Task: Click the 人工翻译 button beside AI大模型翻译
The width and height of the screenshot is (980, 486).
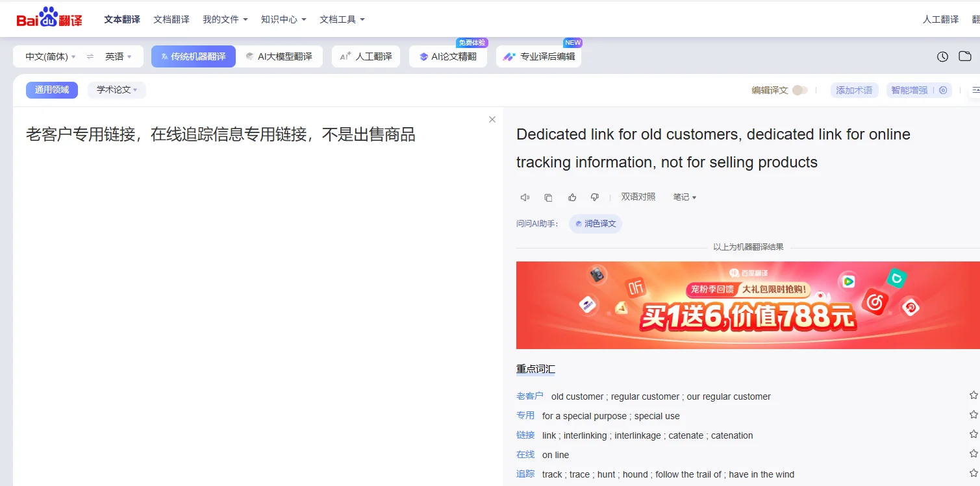Action: [x=366, y=56]
